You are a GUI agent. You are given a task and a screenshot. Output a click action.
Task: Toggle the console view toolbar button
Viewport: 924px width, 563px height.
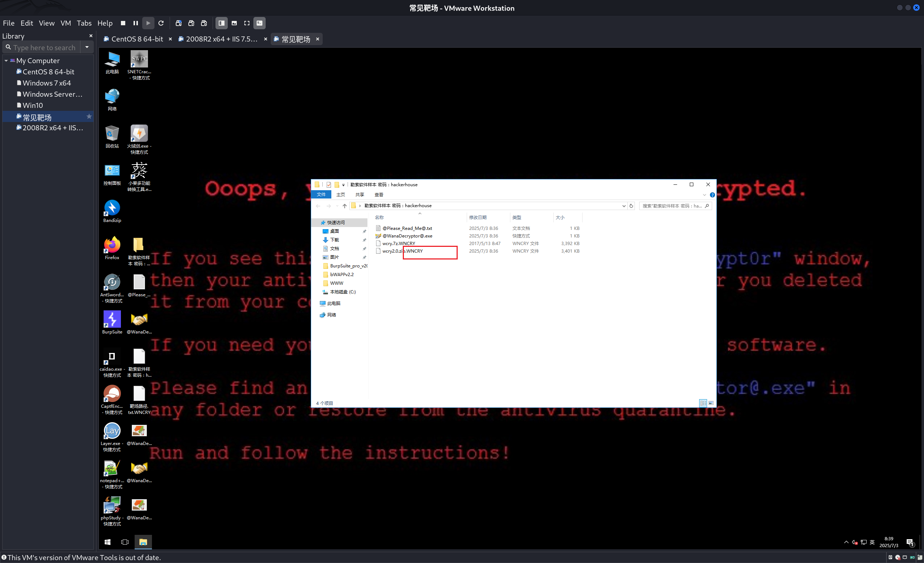[260, 23]
